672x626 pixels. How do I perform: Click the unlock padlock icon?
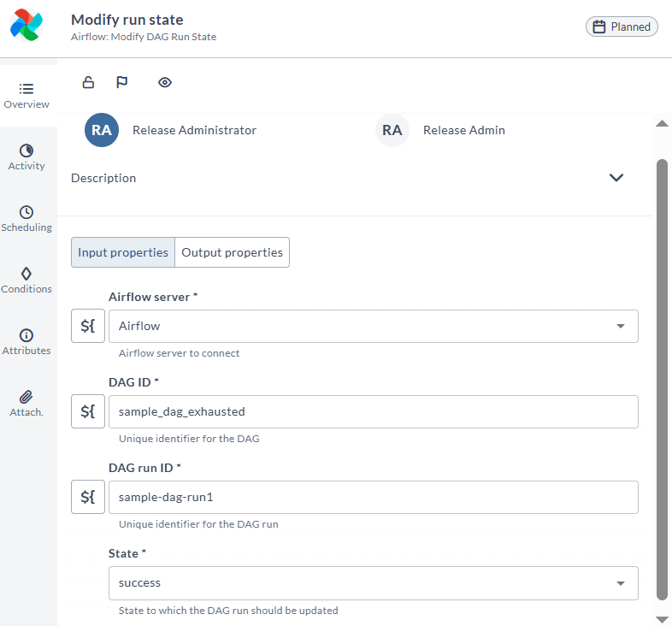88,82
